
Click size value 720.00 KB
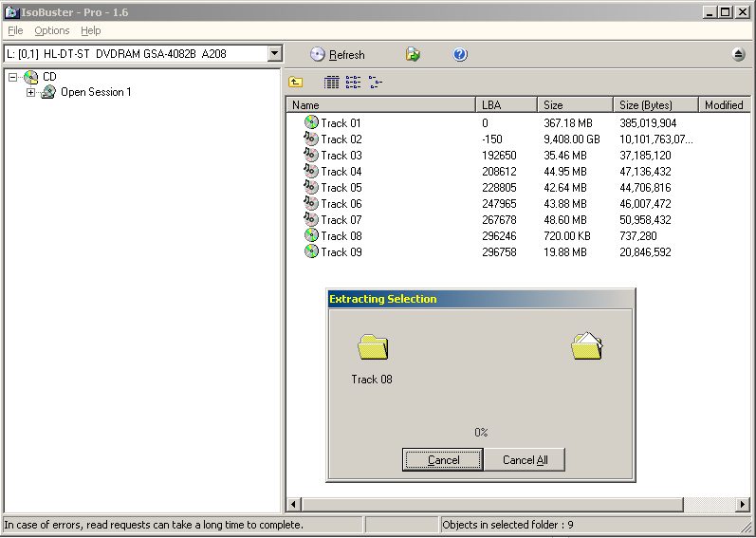[567, 235]
